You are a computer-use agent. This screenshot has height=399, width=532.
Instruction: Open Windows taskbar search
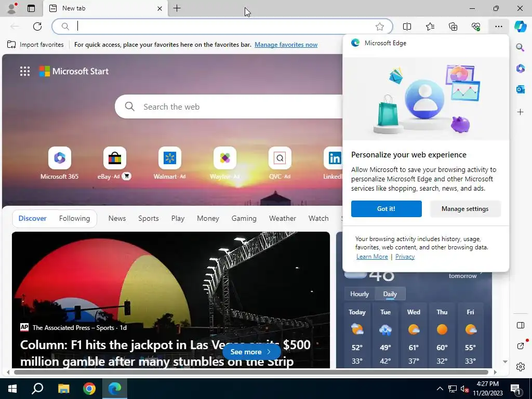37,389
